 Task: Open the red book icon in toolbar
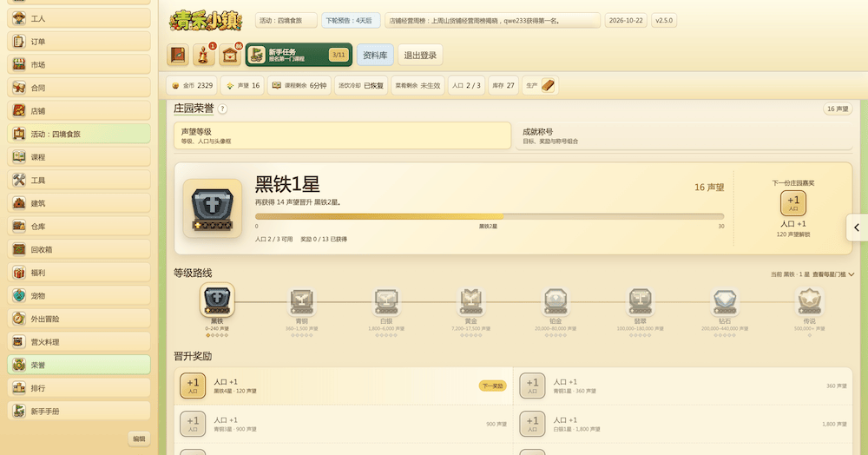point(178,55)
